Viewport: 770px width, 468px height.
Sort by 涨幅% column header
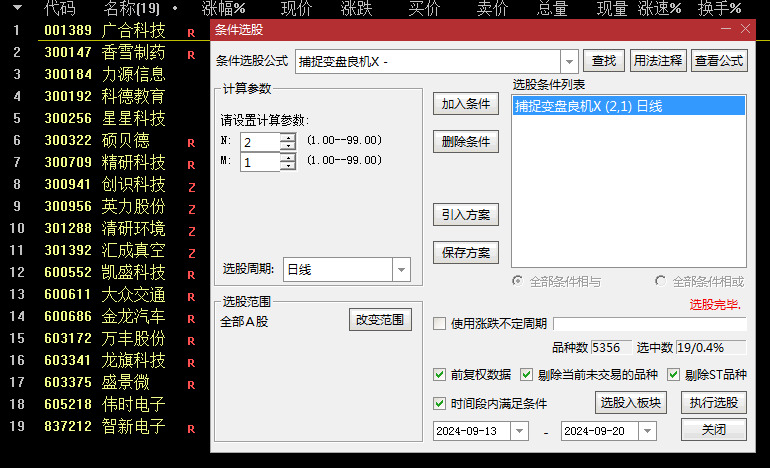(x=223, y=8)
